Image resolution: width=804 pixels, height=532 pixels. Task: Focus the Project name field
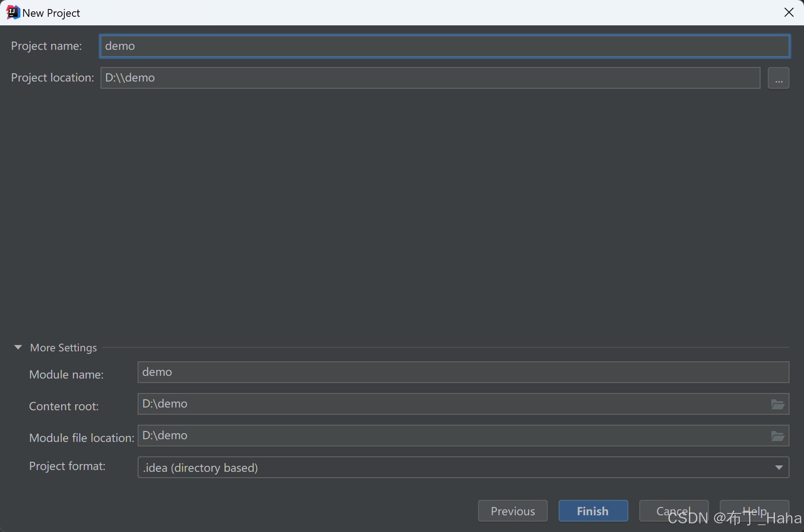[445, 46]
